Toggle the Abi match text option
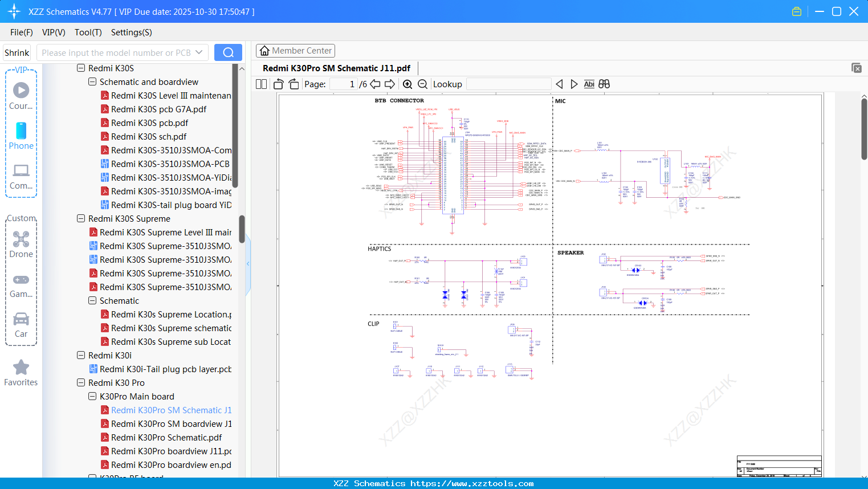868x489 pixels. (x=589, y=84)
